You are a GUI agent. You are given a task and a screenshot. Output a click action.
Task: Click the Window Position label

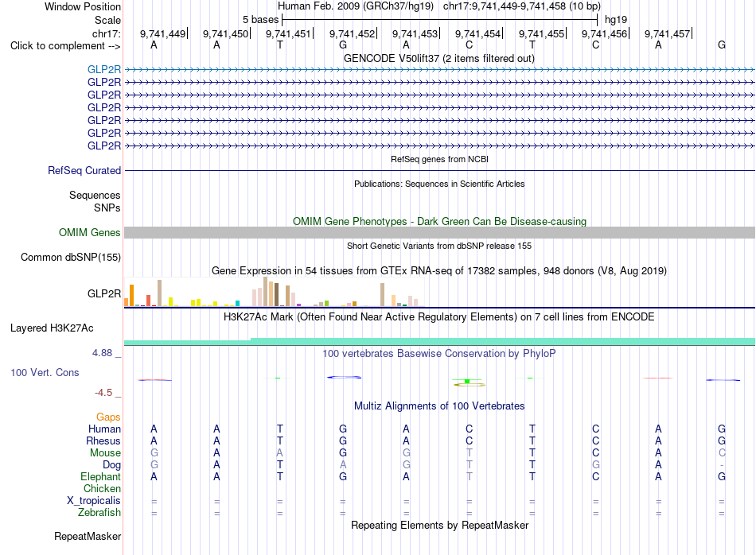(x=83, y=6)
